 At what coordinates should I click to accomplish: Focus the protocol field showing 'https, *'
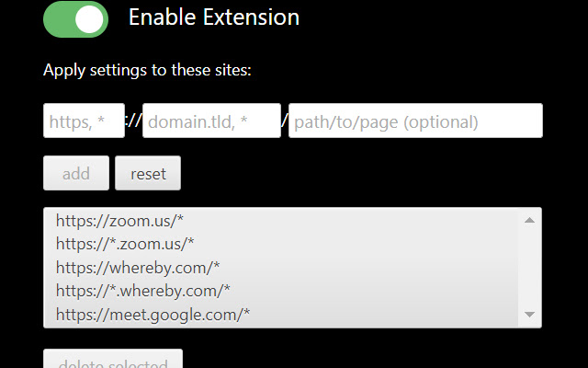pos(84,121)
